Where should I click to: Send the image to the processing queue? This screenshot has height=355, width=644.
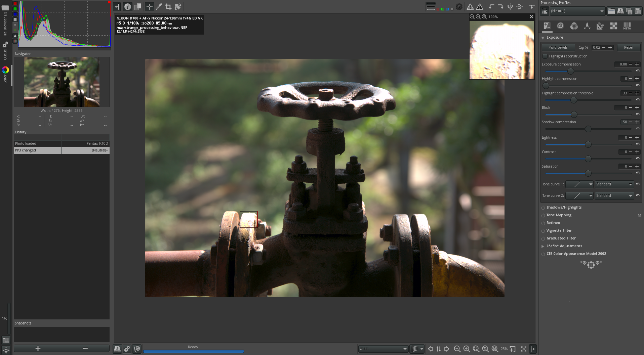[x=127, y=349]
